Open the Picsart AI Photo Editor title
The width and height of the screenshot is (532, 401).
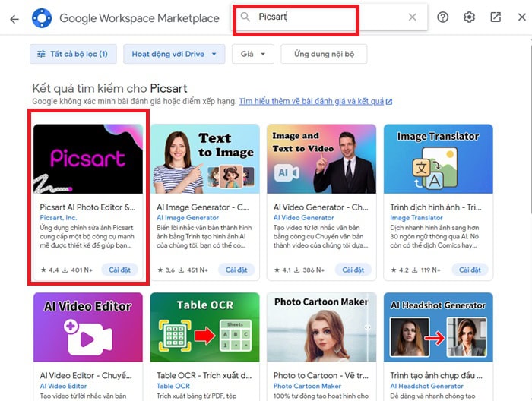(87, 207)
